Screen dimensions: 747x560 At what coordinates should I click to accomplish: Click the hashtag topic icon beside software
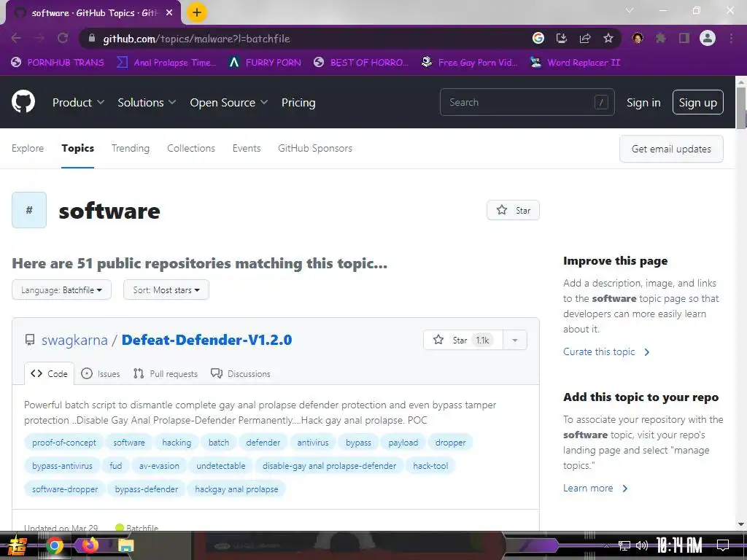(x=29, y=210)
